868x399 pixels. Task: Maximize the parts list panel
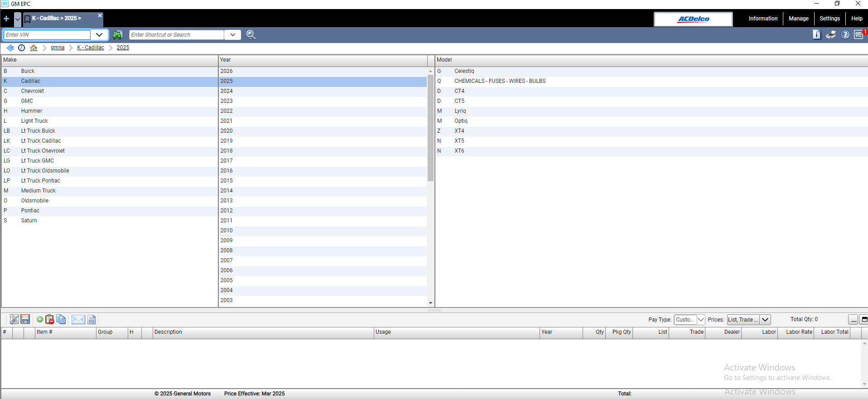(864, 320)
